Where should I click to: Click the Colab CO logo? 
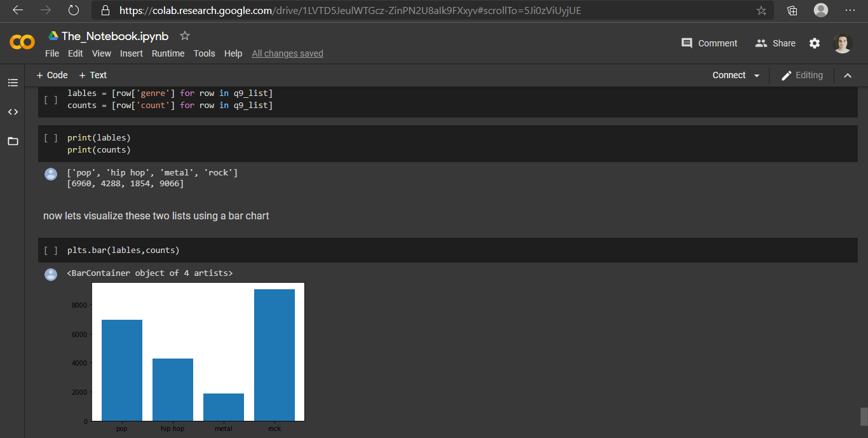point(22,43)
